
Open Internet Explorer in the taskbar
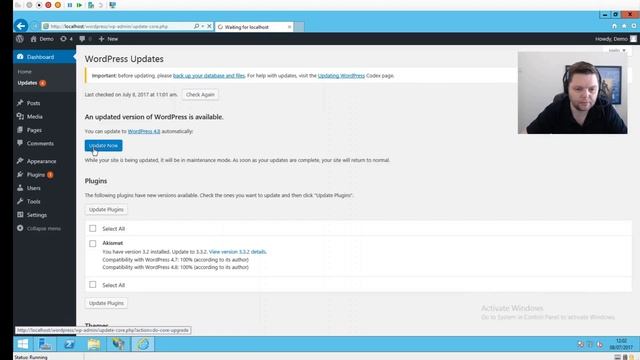(x=143, y=344)
